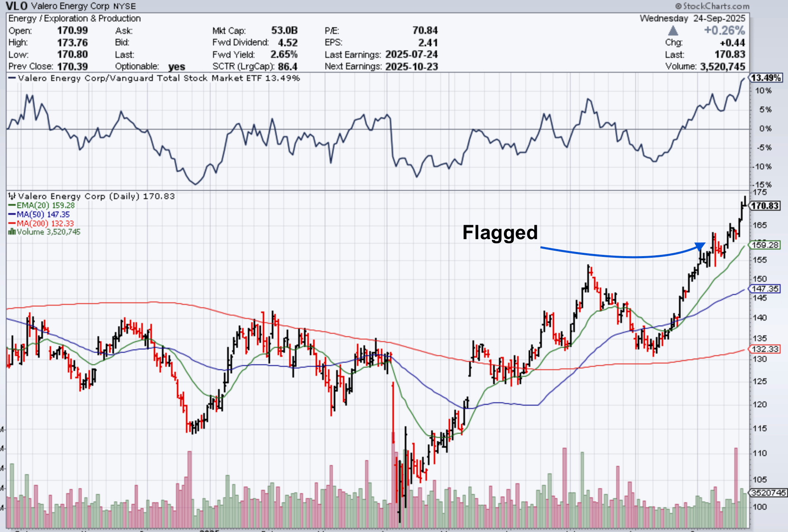Click the Valero Energy Corp (Daily) chart legend
The height and width of the screenshot is (532, 788).
pos(96,196)
